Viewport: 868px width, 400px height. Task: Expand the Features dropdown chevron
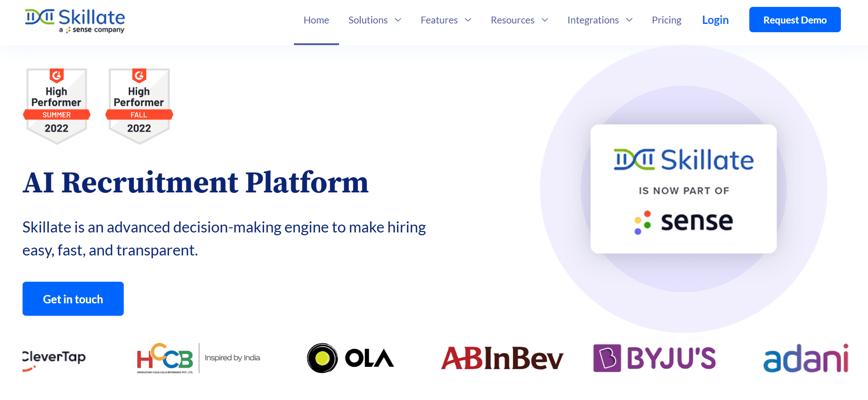click(468, 20)
